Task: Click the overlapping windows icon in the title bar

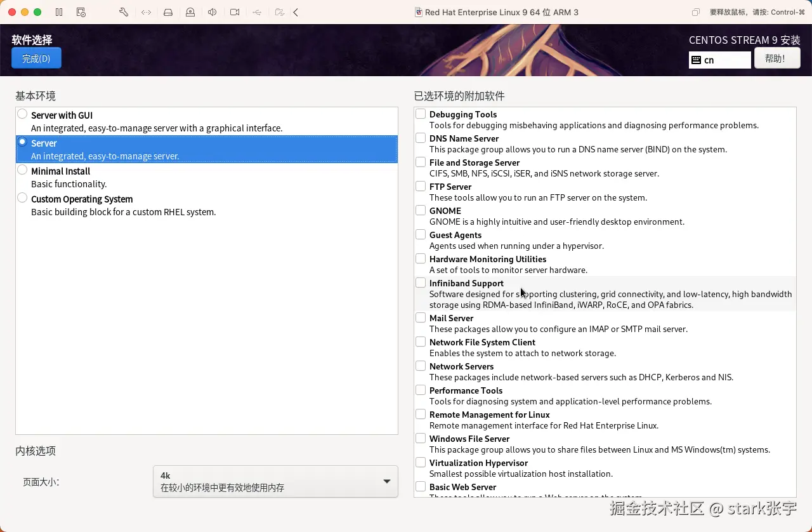Action: [696, 12]
